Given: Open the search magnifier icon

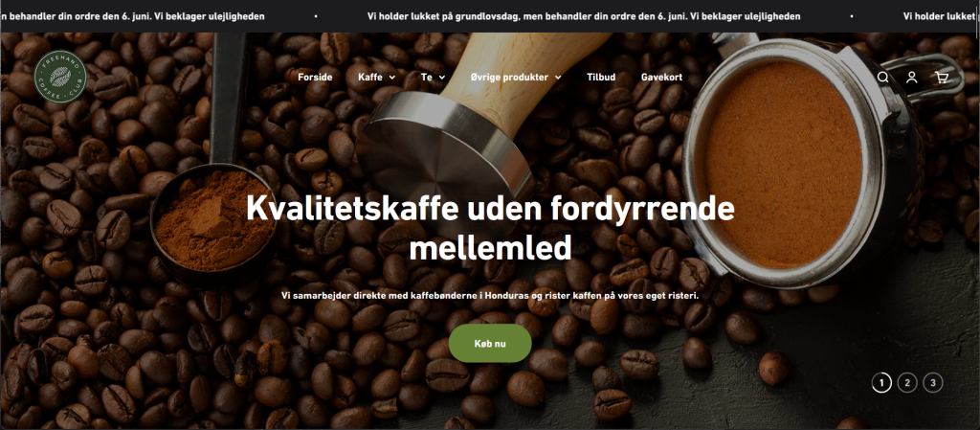Looking at the screenshot, I should point(882,78).
